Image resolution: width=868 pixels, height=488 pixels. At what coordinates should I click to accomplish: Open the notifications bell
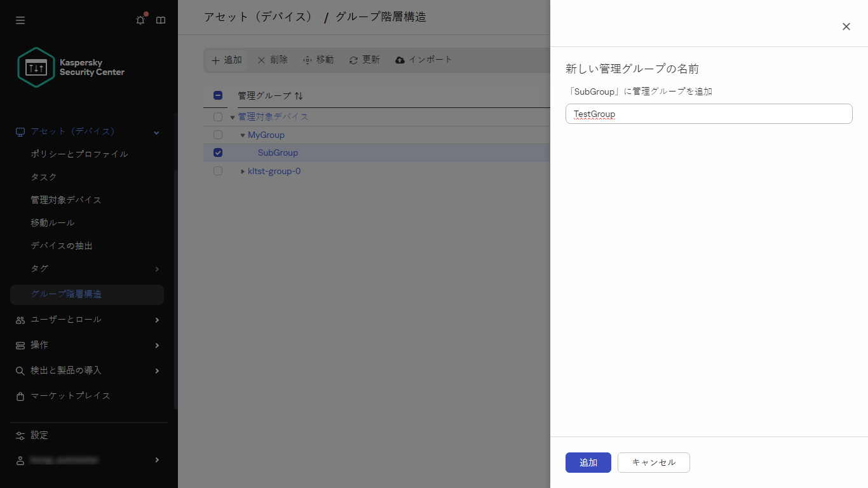pyautogui.click(x=140, y=20)
